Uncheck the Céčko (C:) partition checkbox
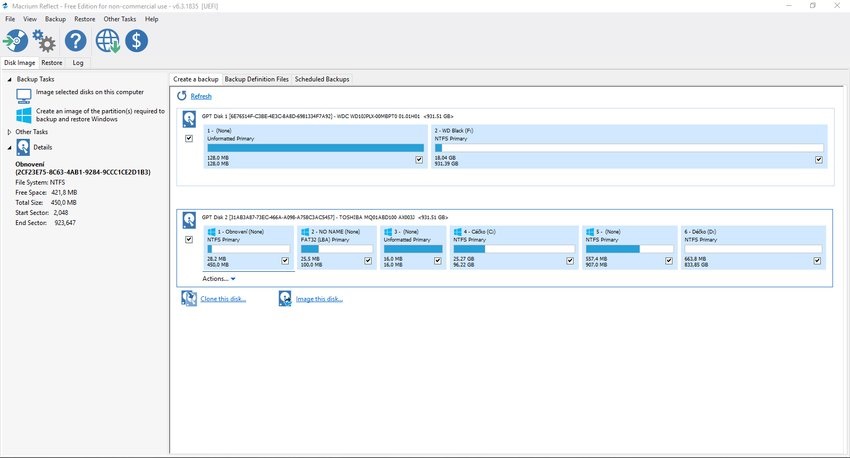 point(570,261)
